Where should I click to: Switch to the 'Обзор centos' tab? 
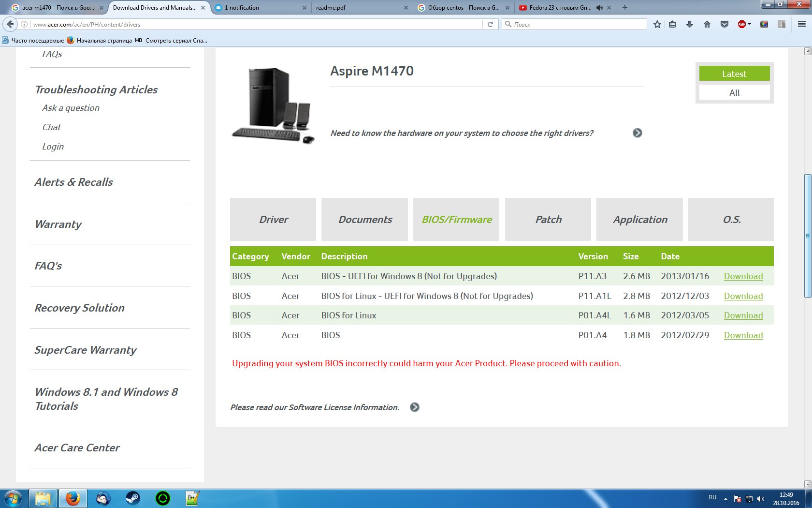463,8
